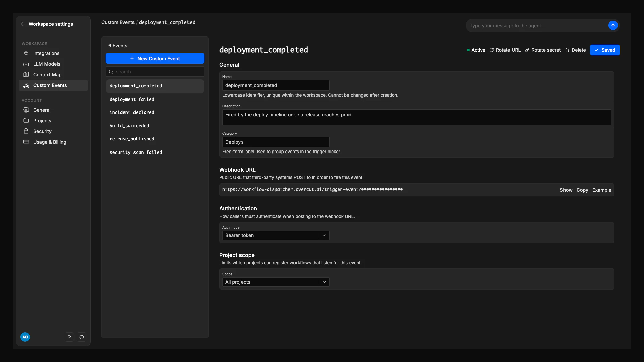The height and width of the screenshot is (362, 644).
Task: Click the back arrow beside Workspace settings
Action: 23,24
